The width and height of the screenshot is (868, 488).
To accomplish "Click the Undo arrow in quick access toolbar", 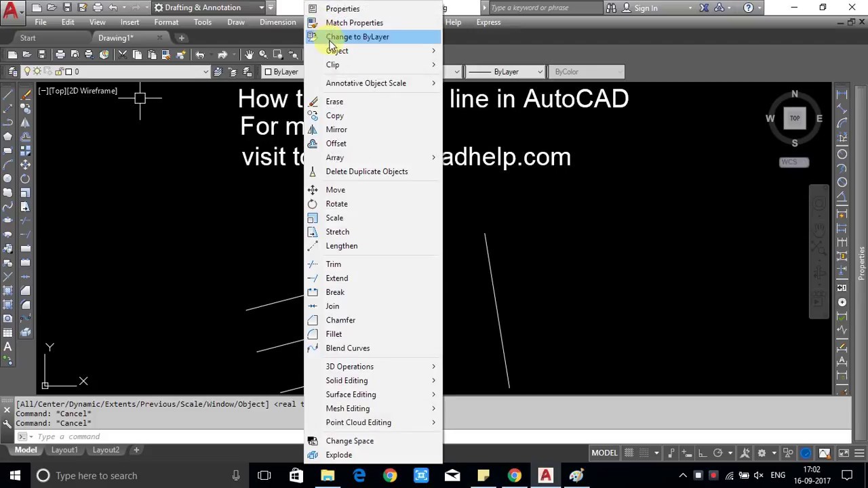I will point(113,7).
